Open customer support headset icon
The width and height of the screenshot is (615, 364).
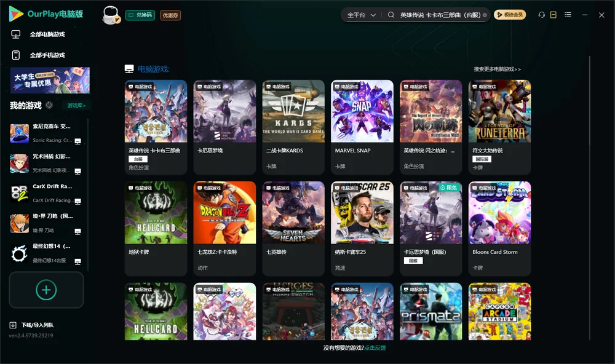pyautogui.click(x=541, y=15)
